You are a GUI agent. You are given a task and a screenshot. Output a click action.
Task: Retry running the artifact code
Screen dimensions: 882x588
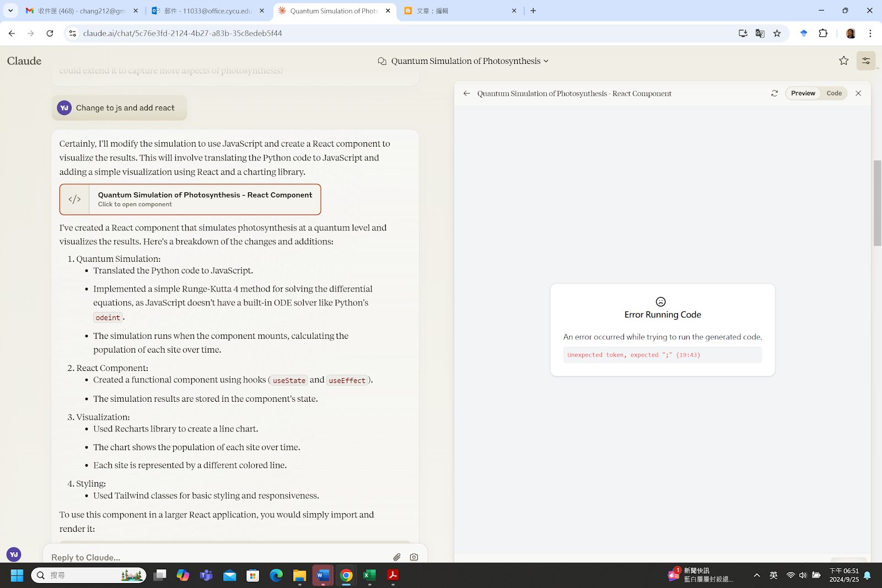pos(775,94)
